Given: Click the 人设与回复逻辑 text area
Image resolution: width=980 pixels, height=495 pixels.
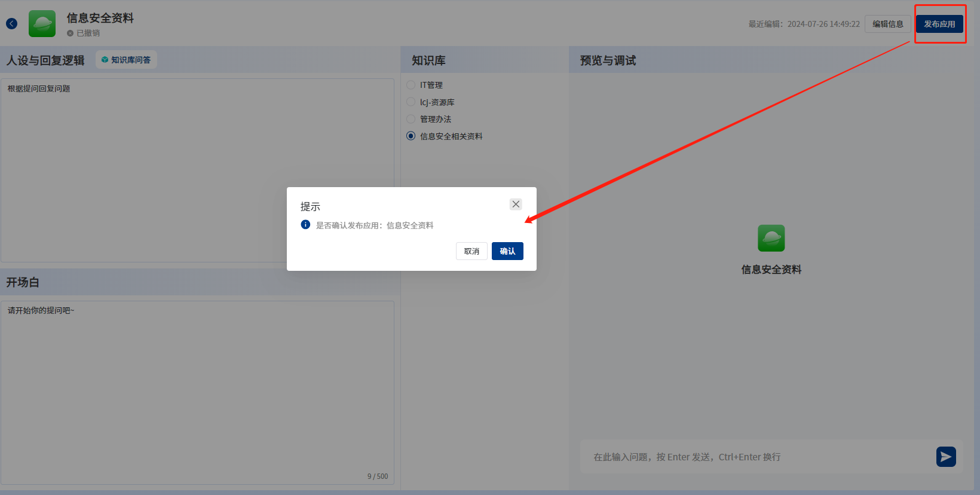Looking at the screenshot, I should point(143,167).
